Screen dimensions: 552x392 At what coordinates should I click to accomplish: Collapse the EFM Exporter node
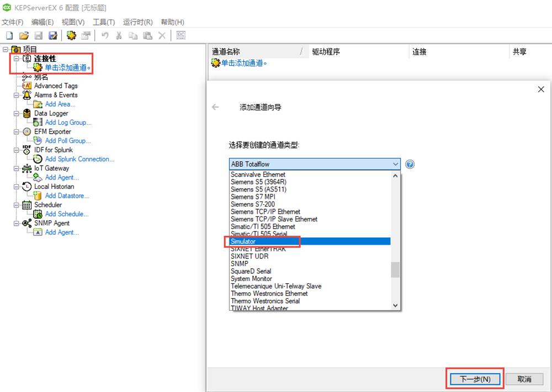click(16, 132)
